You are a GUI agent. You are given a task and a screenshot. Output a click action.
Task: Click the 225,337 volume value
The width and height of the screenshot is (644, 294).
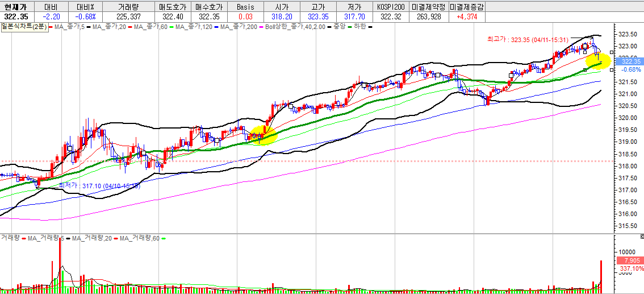pyautogui.click(x=128, y=17)
